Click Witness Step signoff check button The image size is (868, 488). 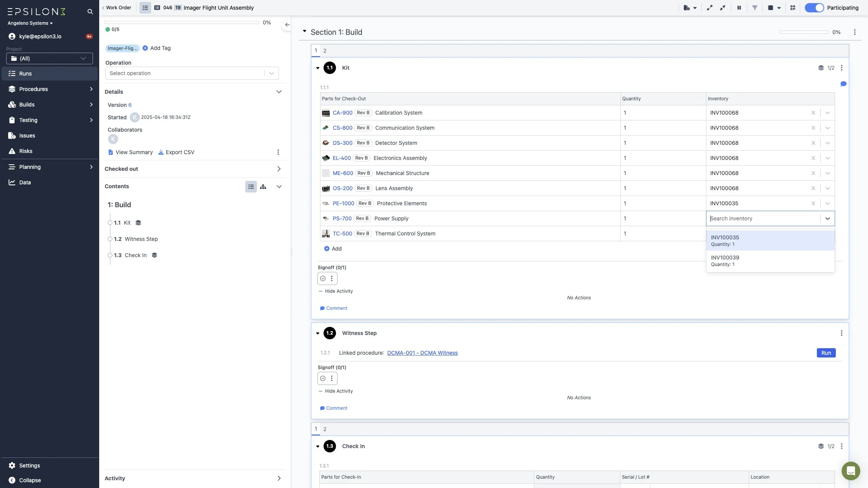pyautogui.click(x=323, y=378)
